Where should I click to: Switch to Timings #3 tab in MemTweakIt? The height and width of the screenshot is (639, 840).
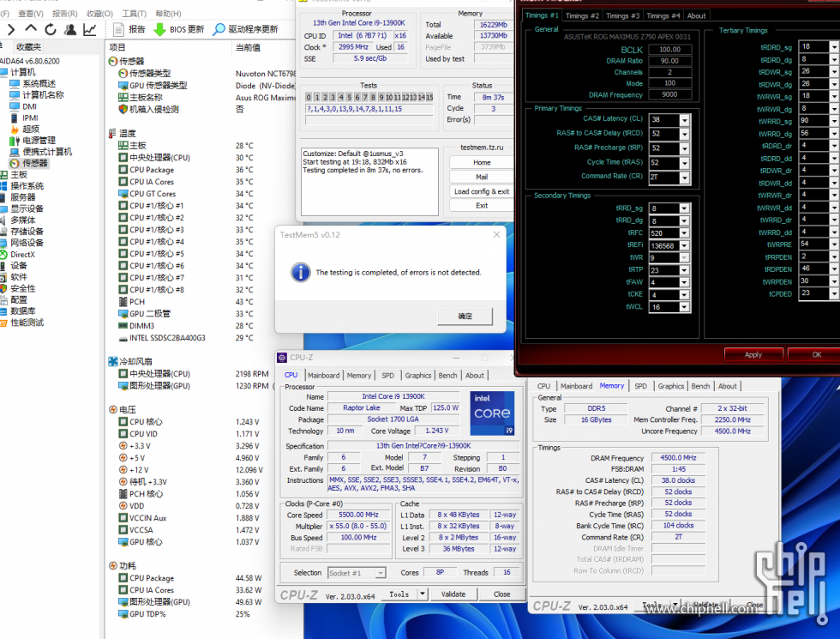[622, 15]
